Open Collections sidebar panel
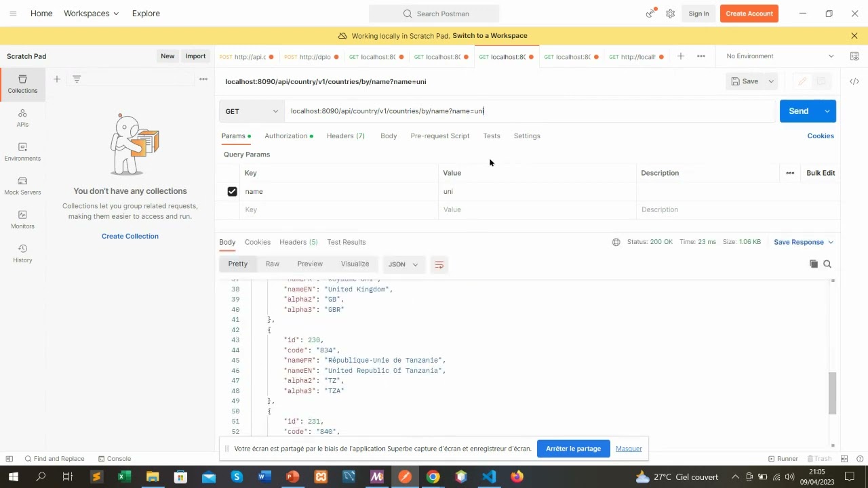 tap(22, 84)
